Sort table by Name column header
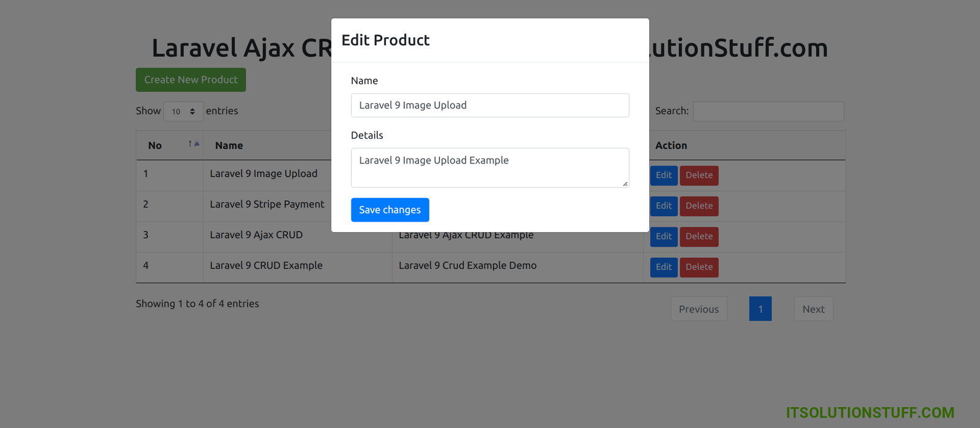 pos(229,146)
